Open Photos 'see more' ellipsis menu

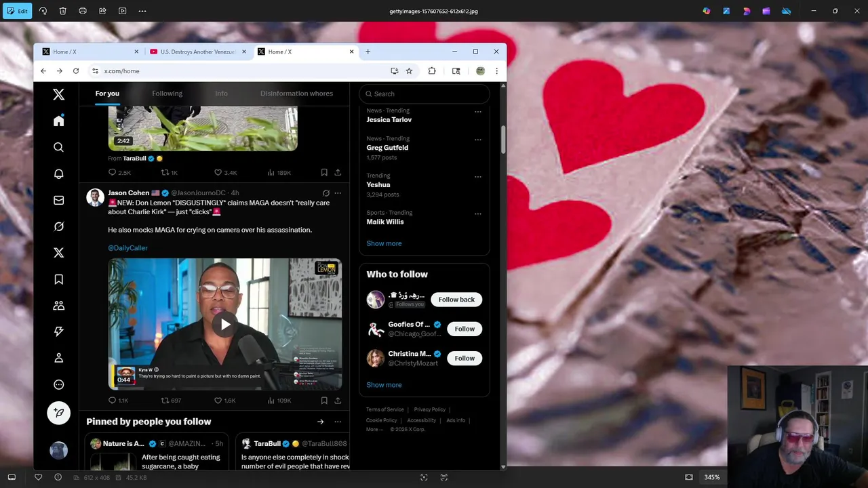(142, 11)
